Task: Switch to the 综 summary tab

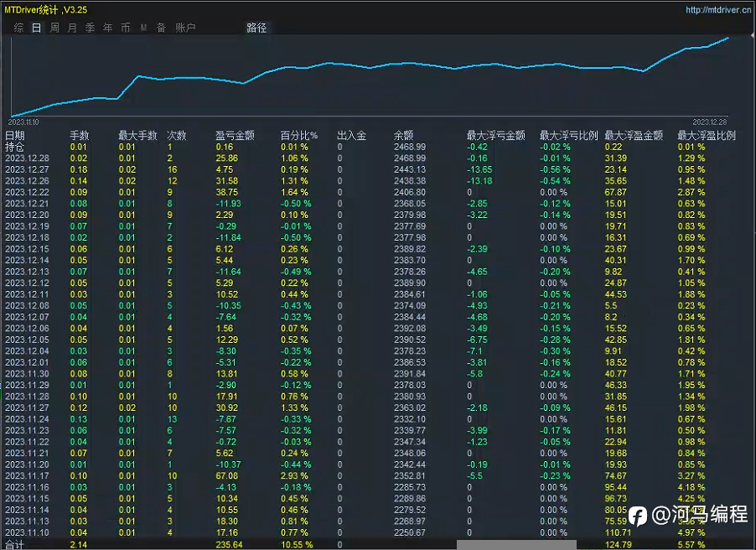Action: 18,28
